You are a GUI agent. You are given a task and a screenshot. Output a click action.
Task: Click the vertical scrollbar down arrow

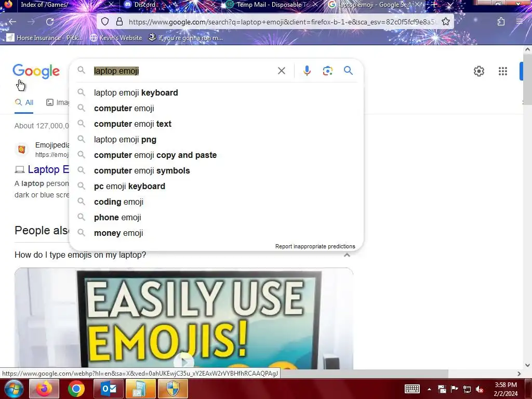click(x=527, y=365)
